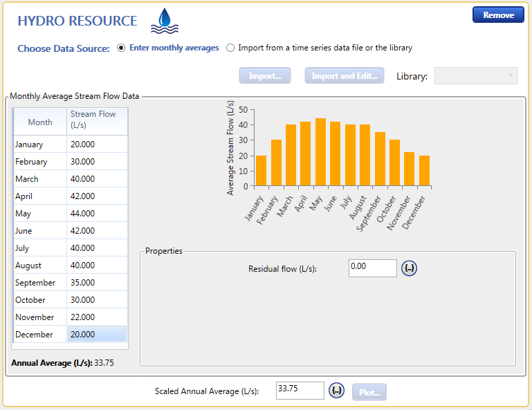This screenshot has height=410, width=532.
Task: Click the water drop Hydro Resource icon
Action: click(164, 21)
